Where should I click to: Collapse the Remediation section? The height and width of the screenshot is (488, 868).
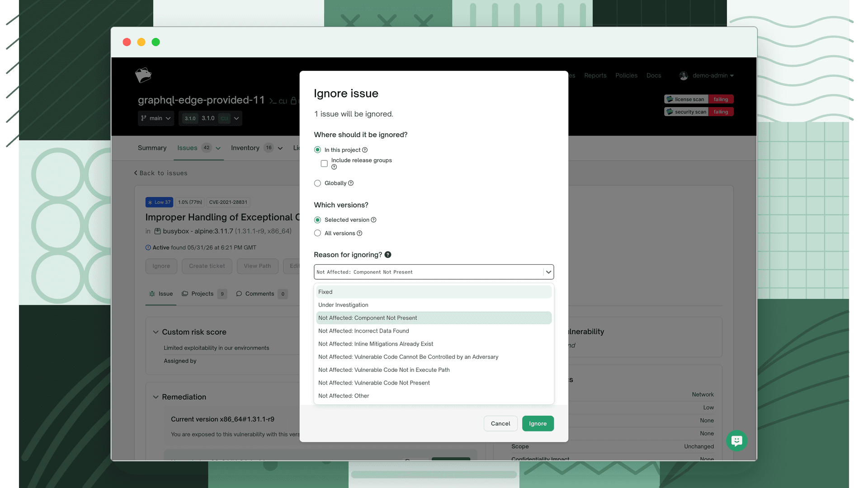(156, 397)
